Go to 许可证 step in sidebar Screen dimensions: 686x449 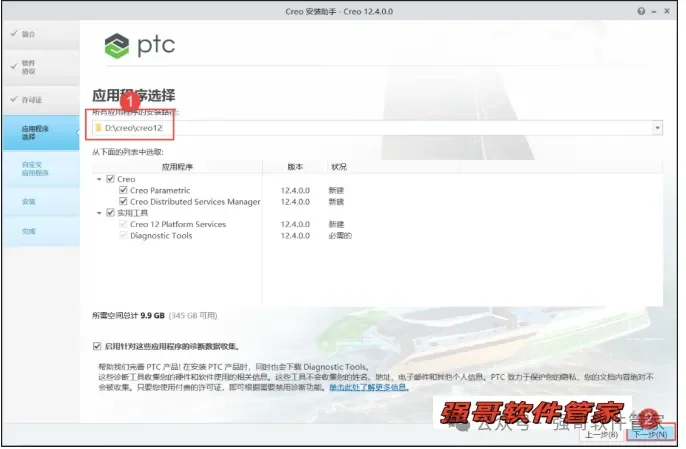(41, 100)
